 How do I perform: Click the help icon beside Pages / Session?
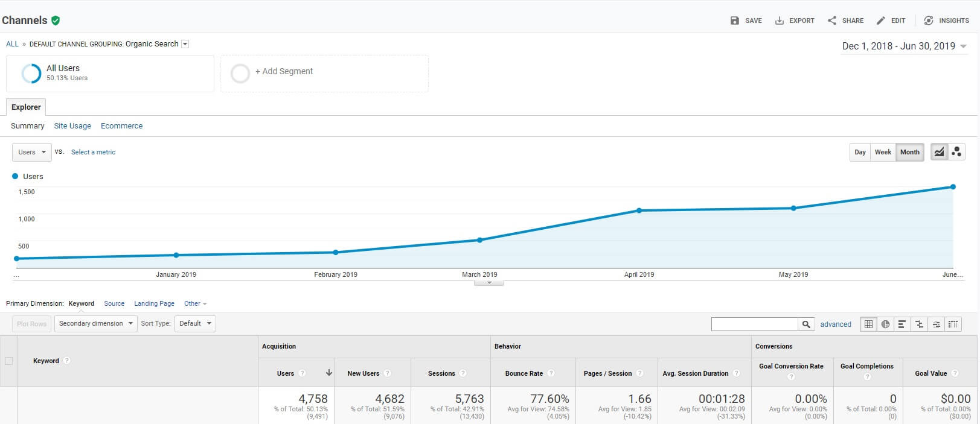click(640, 373)
